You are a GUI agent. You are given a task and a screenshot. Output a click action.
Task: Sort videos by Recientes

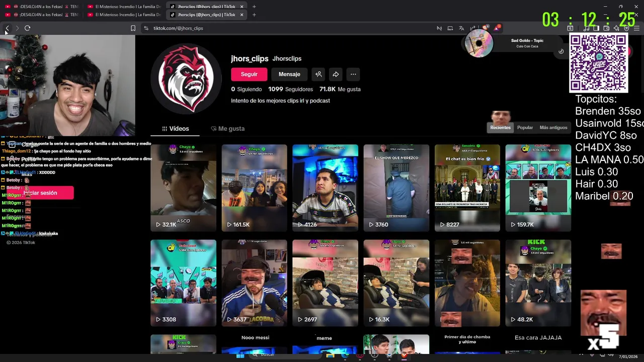click(500, 128)
